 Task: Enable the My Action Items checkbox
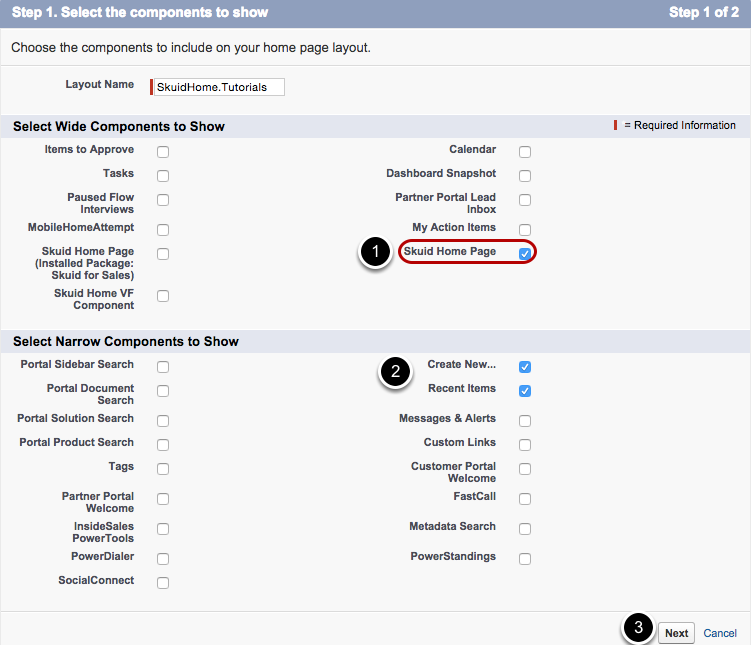pyautogui.click(x=525, y=230)
